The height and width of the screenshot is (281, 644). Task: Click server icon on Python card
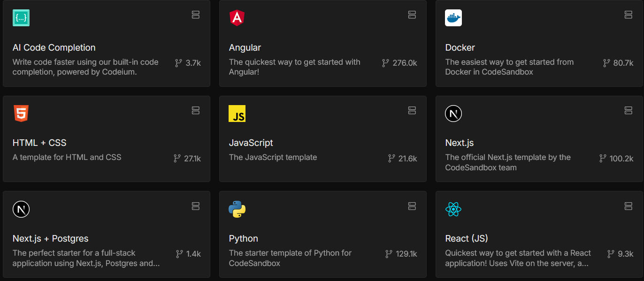(x=412, y=206)
